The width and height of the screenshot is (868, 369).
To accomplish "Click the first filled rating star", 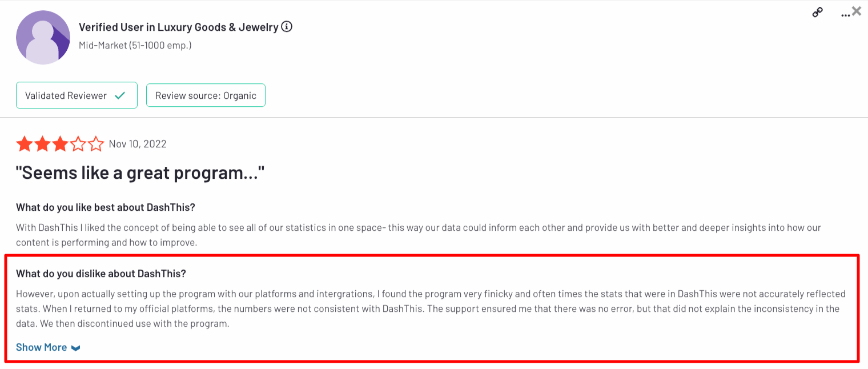I will point(24,144).
